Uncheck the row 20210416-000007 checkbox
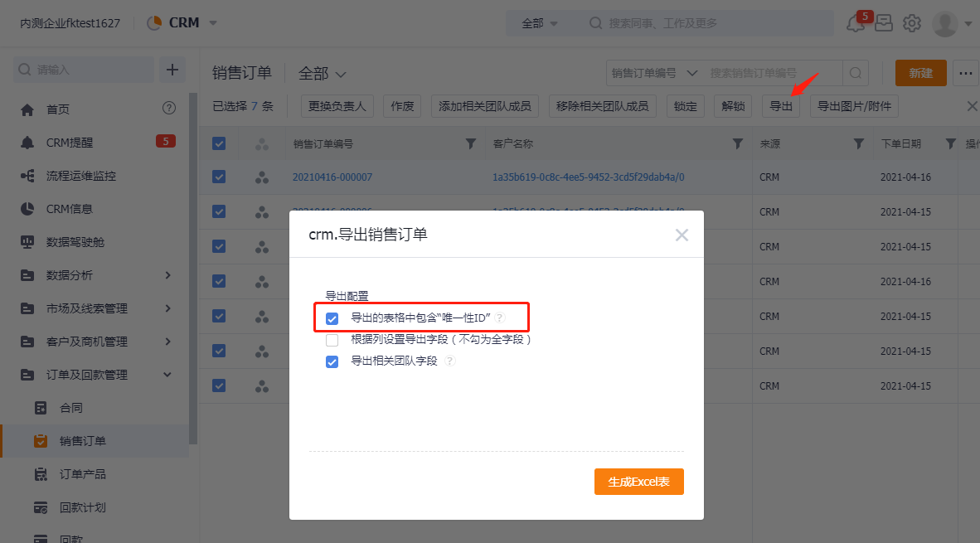 click(219, 177)
